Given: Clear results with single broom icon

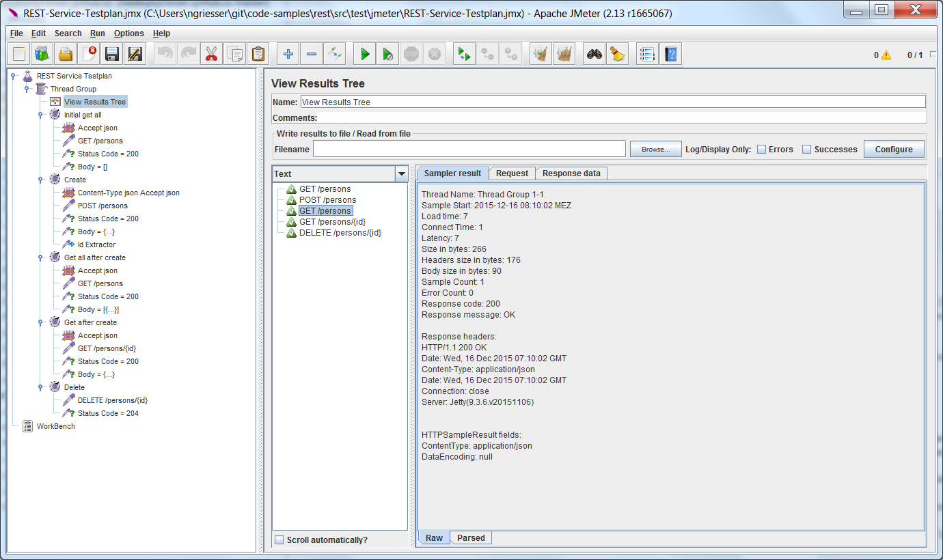Looking at the screenshot, I should (x=541, y=54).
